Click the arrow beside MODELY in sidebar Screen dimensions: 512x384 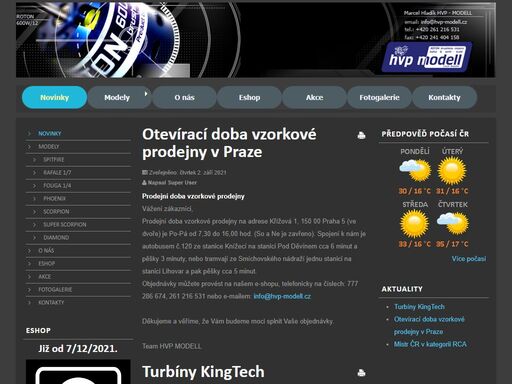point(29,147)
